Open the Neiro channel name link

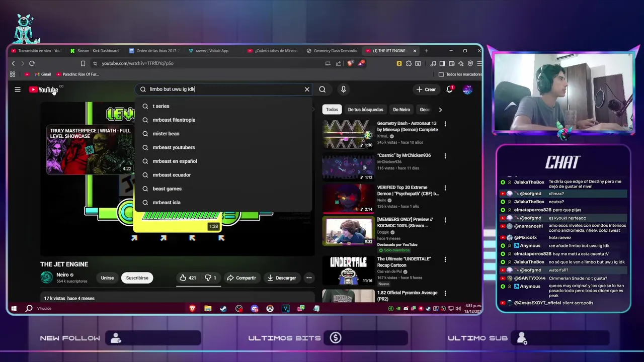pos(62,275)
